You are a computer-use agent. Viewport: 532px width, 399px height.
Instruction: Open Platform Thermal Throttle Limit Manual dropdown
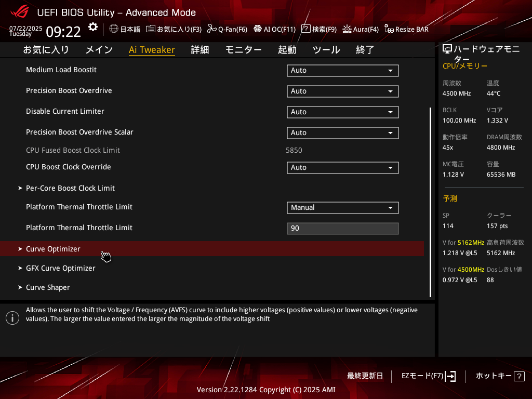[343, 208]
